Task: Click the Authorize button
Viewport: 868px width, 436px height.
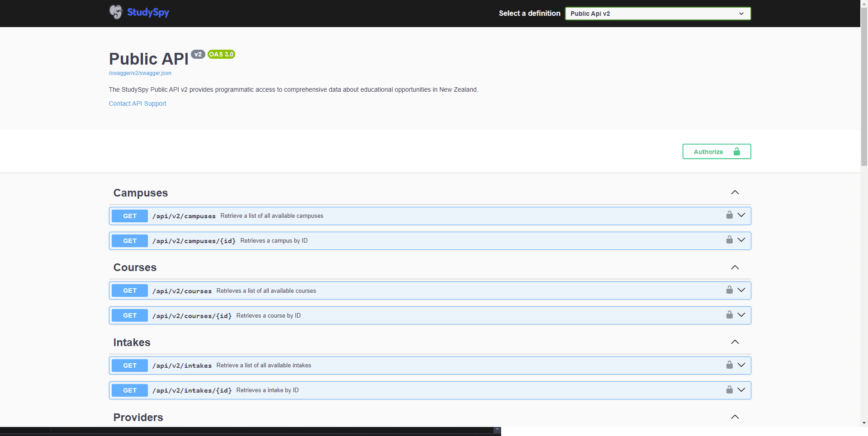Action: point(708,151)
